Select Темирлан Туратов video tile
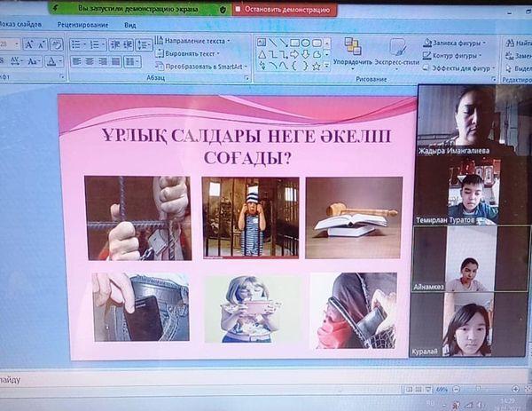Screen dimensions: 532x411 click(472, 191)
